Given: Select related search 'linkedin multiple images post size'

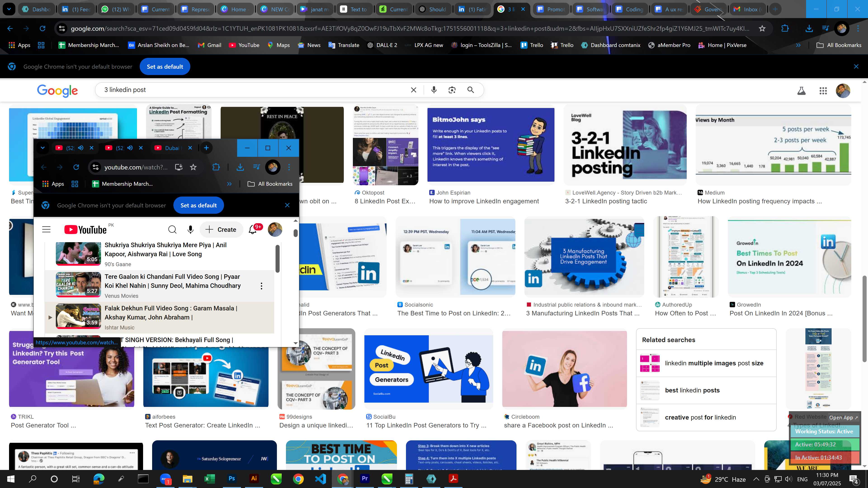Looking at the screenshot, I should click(x=706, y=363).
